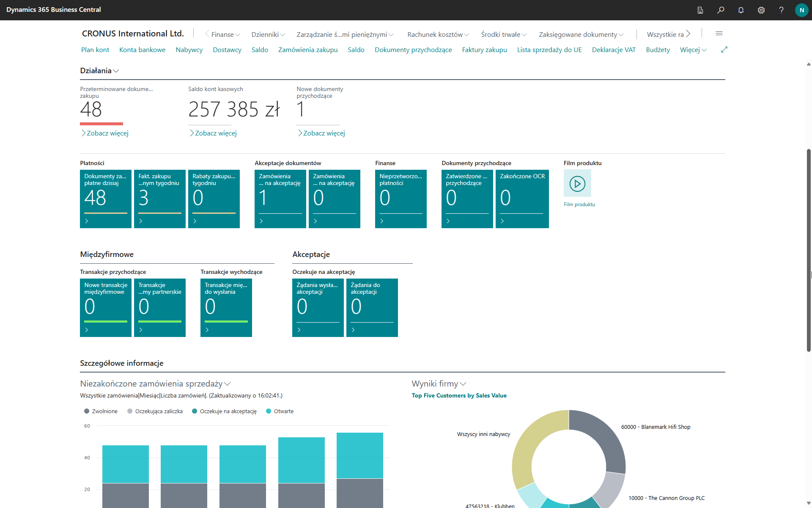
Task: Open Budżety menu item
Action: point(658,50)
